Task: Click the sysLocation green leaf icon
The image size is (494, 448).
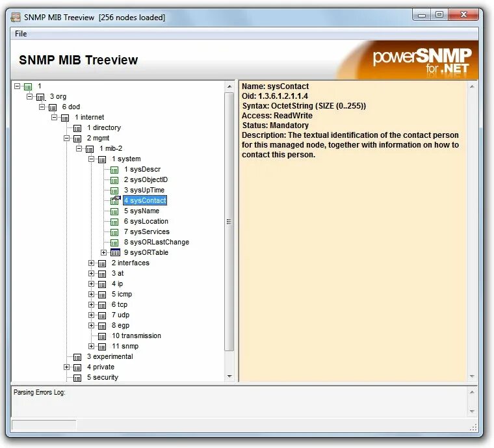Action: pyautogui.click(x=114, y=222)
